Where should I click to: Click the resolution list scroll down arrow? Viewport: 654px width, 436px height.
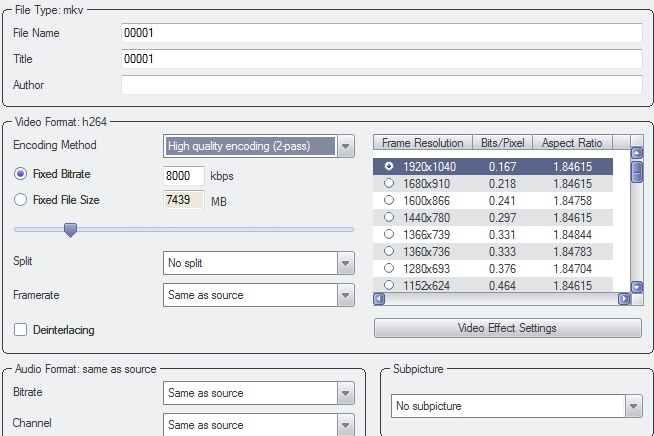pyautogui.click(x=636, y=287)
